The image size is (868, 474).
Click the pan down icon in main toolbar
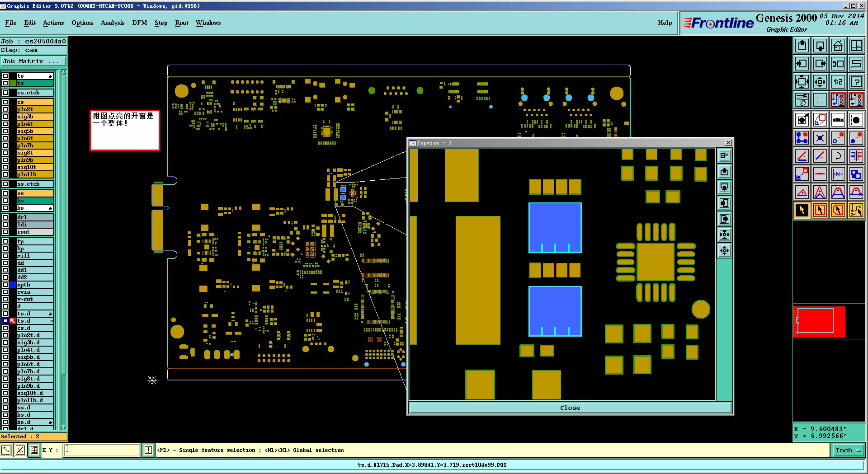[x=820, y=46]
